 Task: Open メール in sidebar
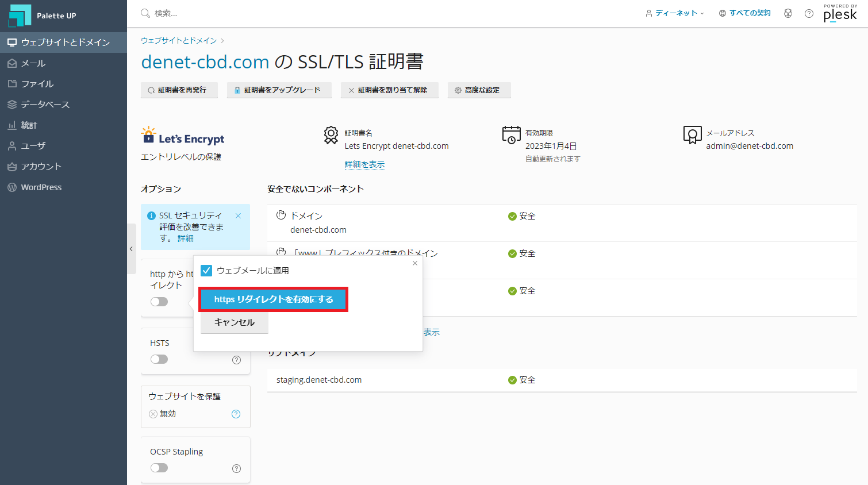click(63, 63)
